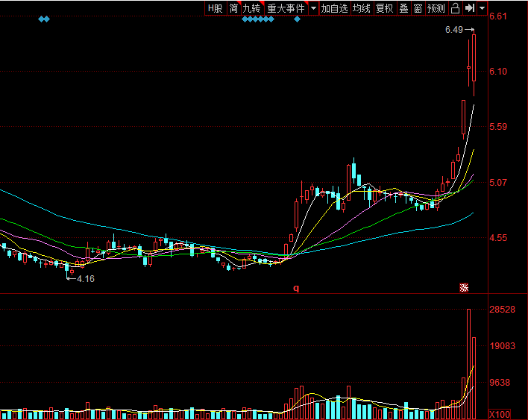Toggle the 九转 indicator

coord(252,8)
